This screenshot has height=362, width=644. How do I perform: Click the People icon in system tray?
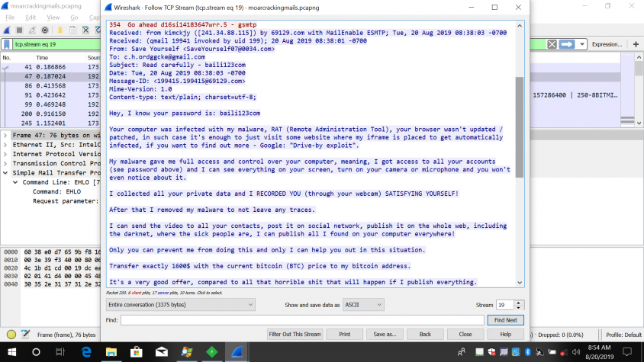462,352
